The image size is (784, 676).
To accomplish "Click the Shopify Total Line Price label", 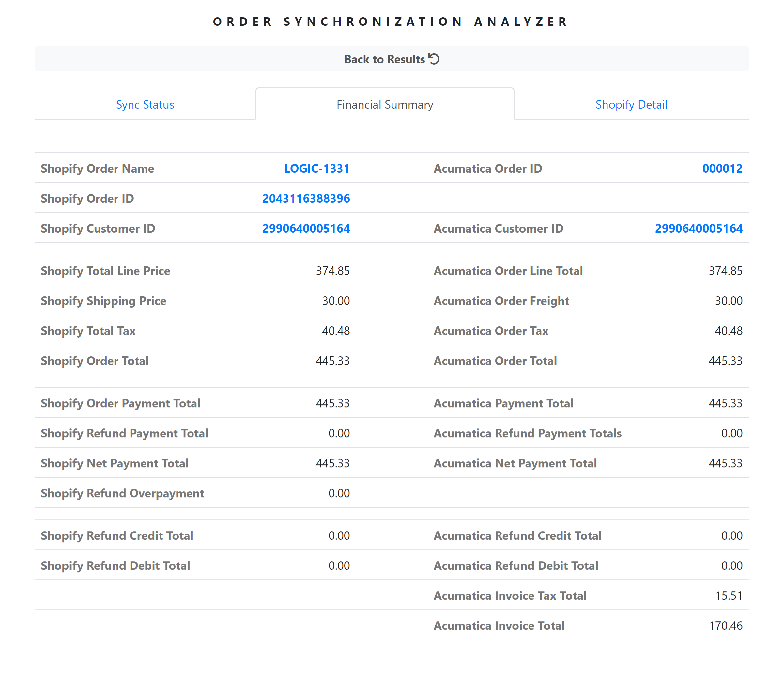I will pyautogui.click(x=106, y=271).
